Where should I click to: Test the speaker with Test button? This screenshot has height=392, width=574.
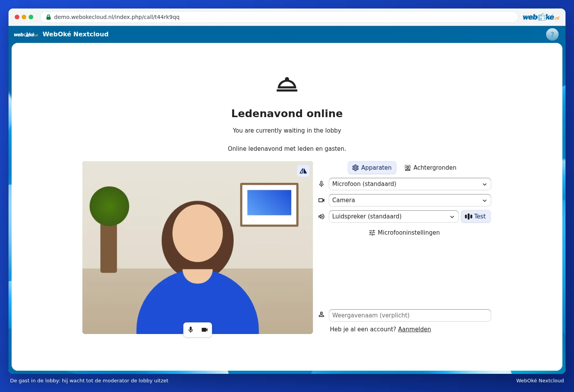pyautogui.click(x=475, y=216)
